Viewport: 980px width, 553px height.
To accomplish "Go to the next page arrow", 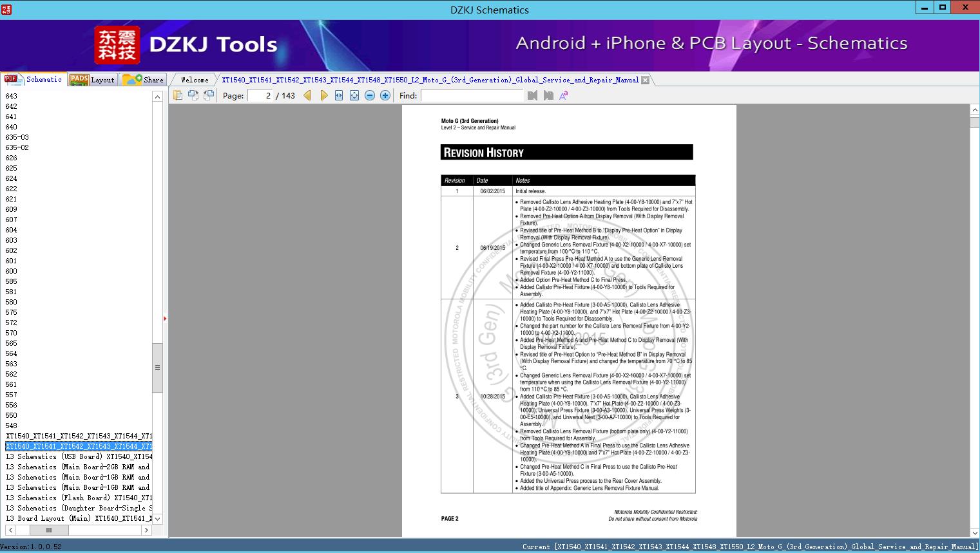I will coord(323,95).
